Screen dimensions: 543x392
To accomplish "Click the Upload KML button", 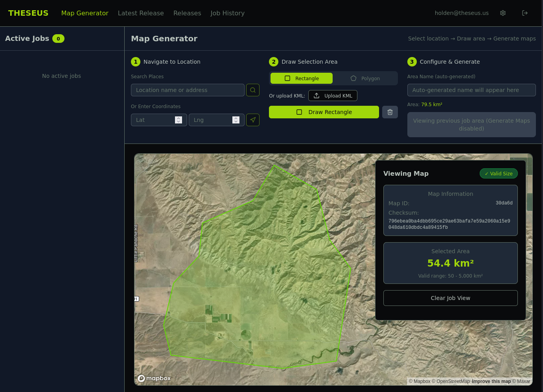I will tap(333, 96).
